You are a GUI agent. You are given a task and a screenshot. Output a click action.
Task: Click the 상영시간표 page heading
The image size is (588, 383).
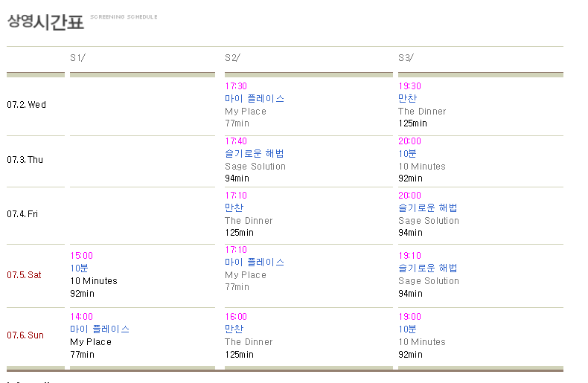(x=45, y=22)
